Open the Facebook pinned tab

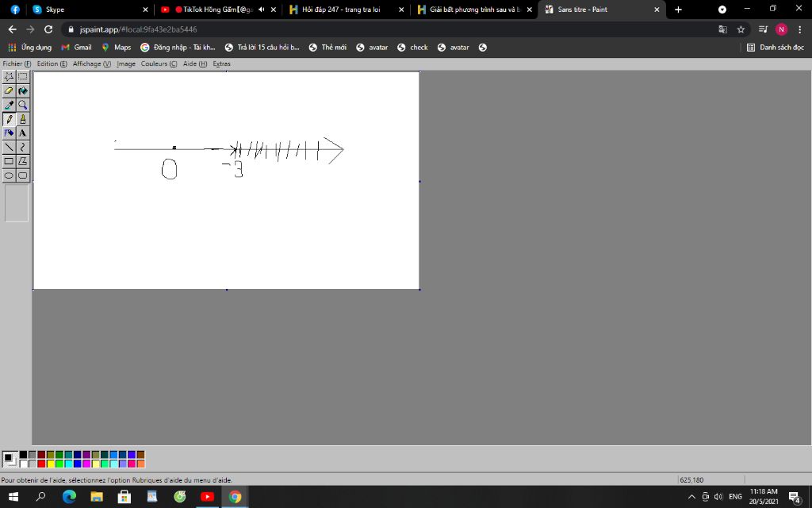tap(15, 10)
